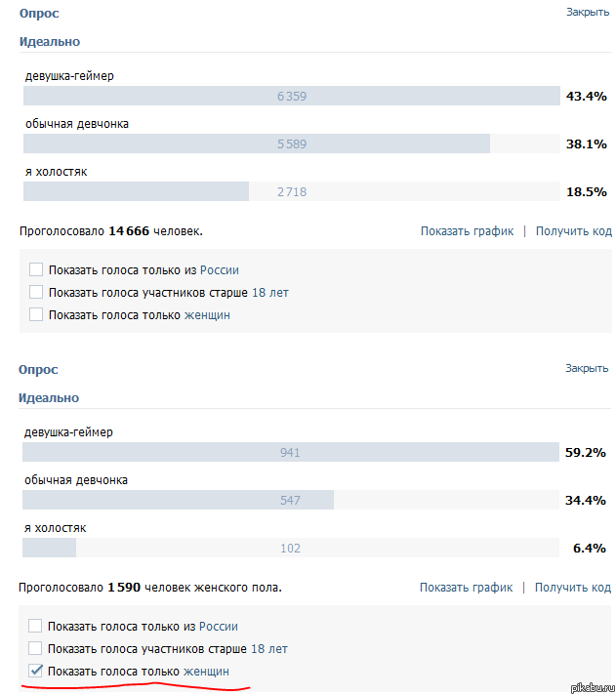The height and width of the screenshot is (695, 616).
Task: Select the 'обычная девчонка' bar with 547 votes
Action: pyautogui.click(x=290, y=501)
